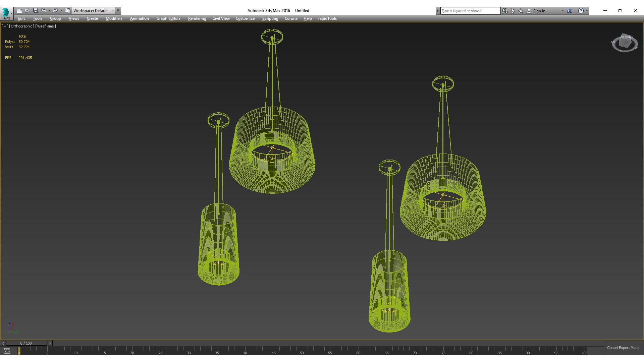Screen dimensions: 644x362
Task: Open Favorites star icon
Action: pos(521,11)
